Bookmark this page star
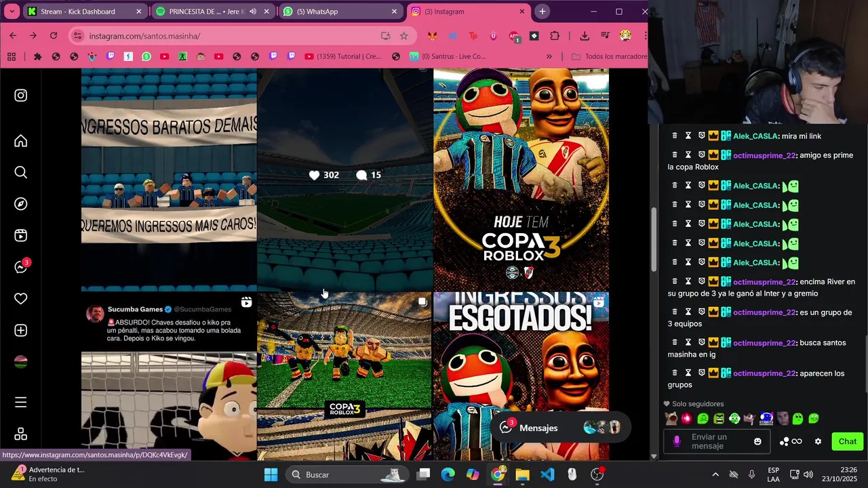868x488 pixels. [404, 36]
